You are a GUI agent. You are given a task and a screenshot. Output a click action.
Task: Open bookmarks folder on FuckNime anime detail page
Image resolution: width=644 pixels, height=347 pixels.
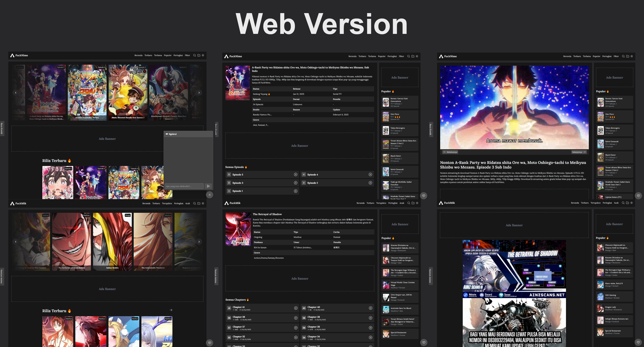pyautogui.click(x=413, y=56)
